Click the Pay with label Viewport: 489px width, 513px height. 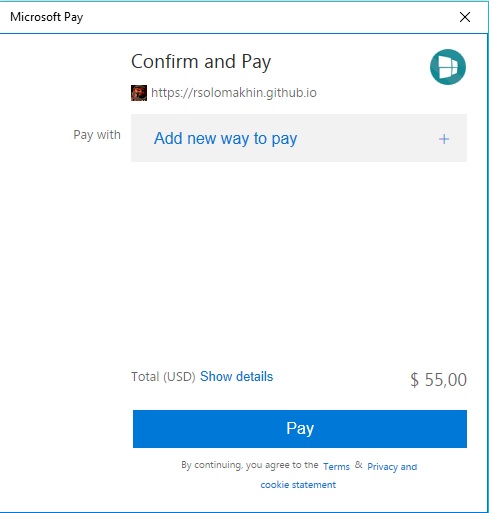coord(97,135)
